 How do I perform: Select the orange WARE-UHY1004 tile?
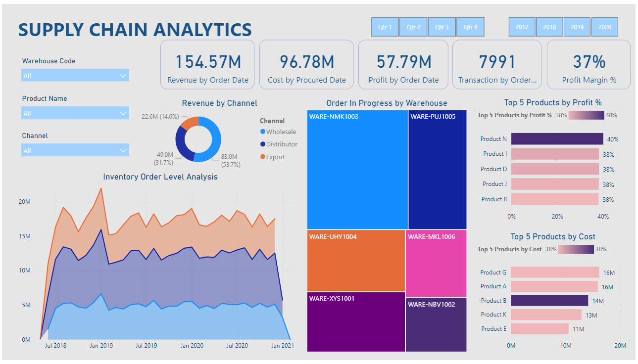(x=356, y=261)
